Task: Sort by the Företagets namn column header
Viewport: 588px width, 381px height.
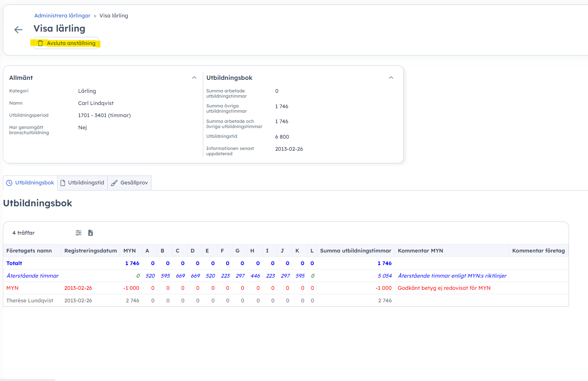Action: [29, 251]
